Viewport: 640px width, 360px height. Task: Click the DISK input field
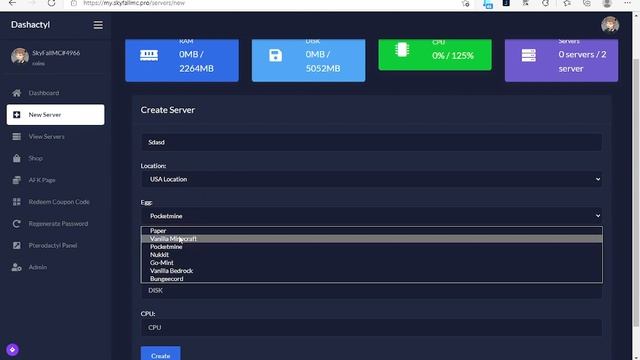[371, 291]
